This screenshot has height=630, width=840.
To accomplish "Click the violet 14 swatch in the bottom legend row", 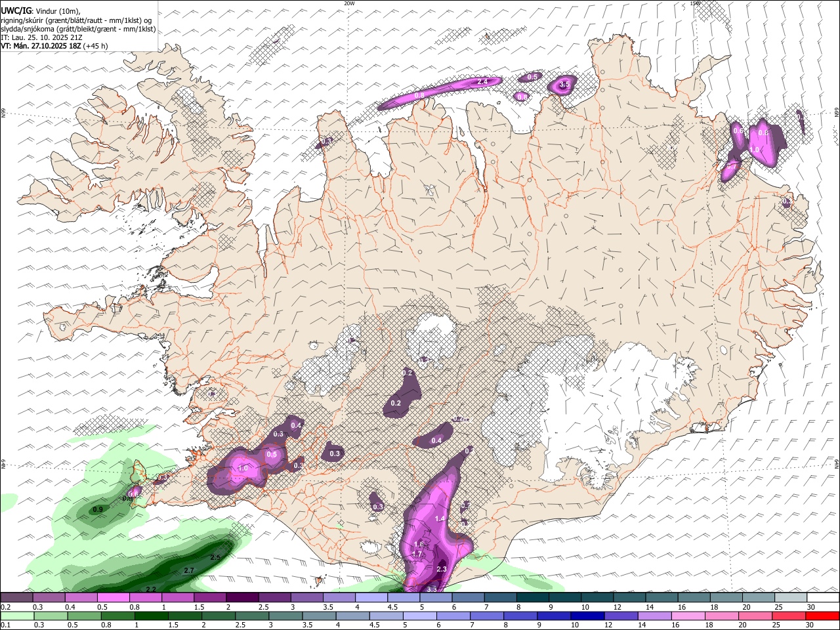I will [x=655, y=616].
